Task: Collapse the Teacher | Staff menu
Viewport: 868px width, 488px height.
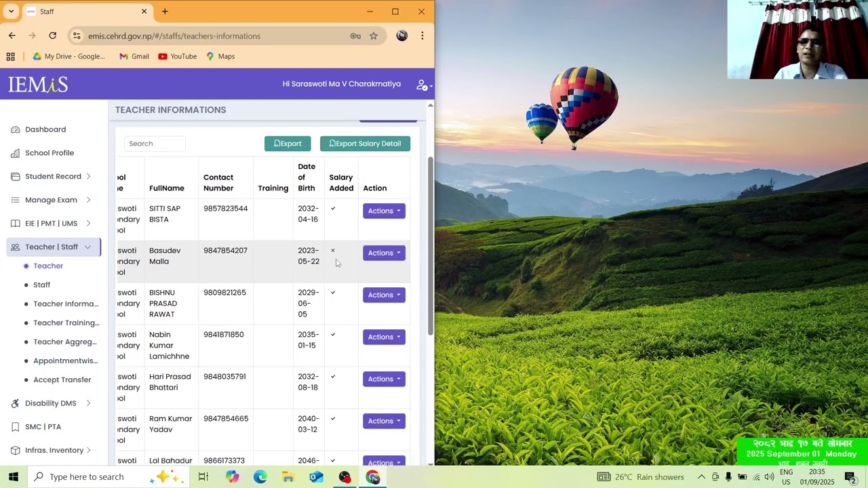Action: pos(87,247)
